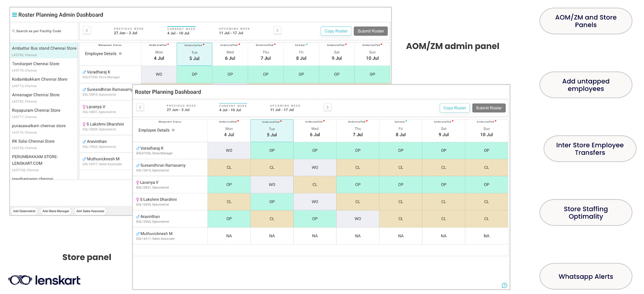The height and width of the screenshot is (294, 644).
Task: Click Muthuvicknesh M Sunday NA cell in Store panel
Action: click(x=487, y=236)
